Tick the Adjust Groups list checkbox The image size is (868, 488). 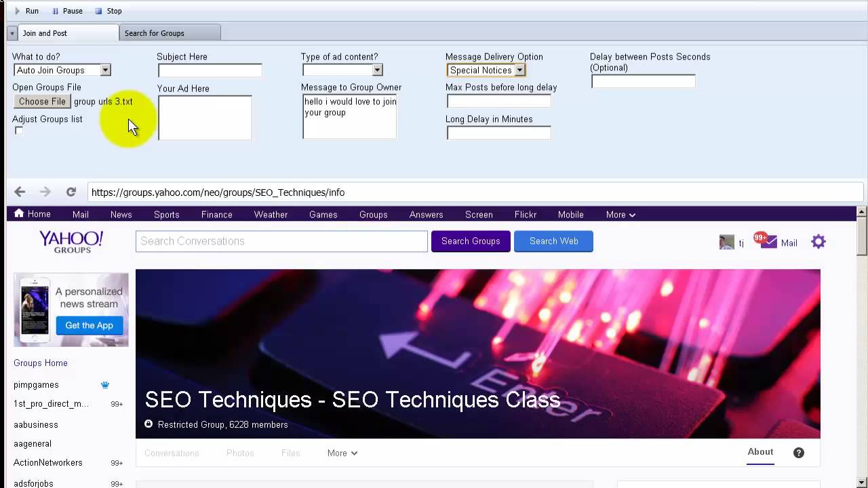click(x=19, y=131)
